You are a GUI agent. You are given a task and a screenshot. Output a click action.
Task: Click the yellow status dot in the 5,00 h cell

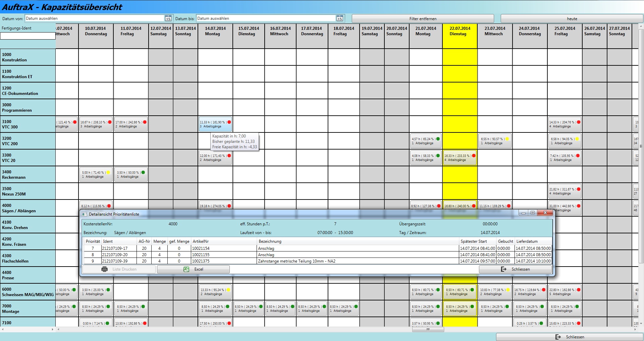click(108, 172)
